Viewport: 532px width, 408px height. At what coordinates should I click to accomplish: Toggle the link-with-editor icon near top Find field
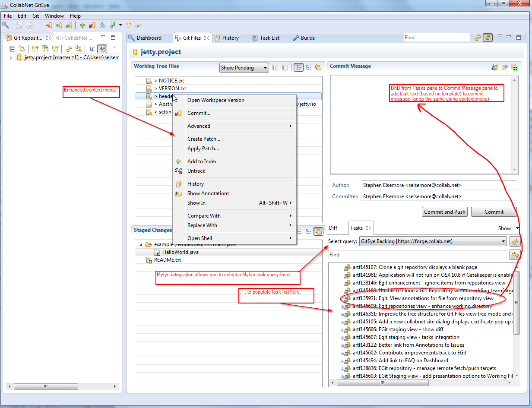click(488, 38)
